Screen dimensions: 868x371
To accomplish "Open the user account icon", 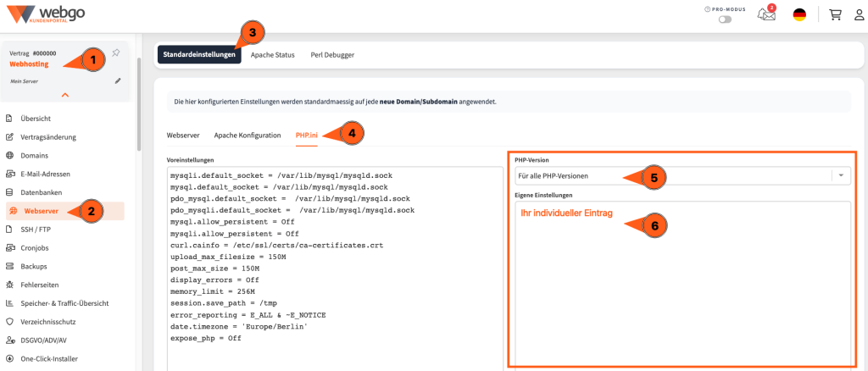I will [x=860, y=15].
